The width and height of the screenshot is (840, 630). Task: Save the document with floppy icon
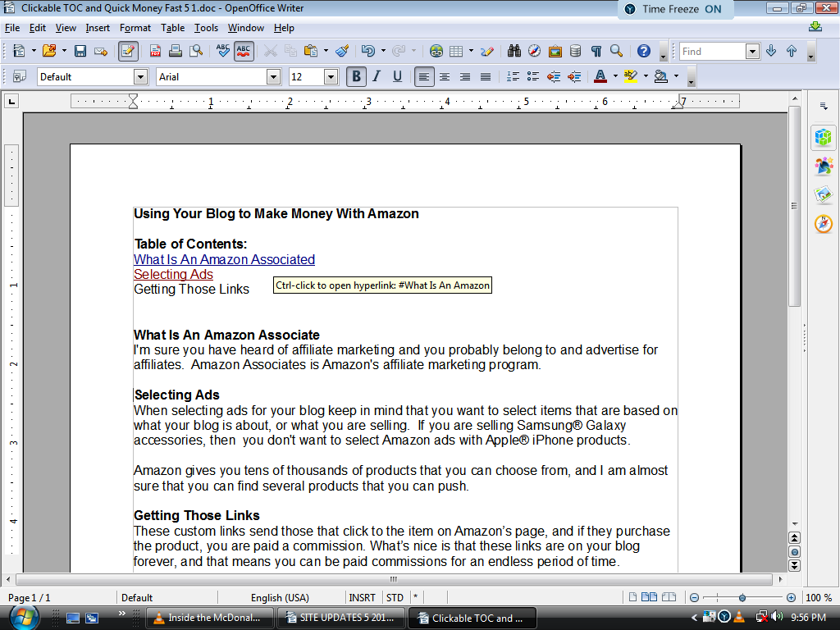point(80,51)
